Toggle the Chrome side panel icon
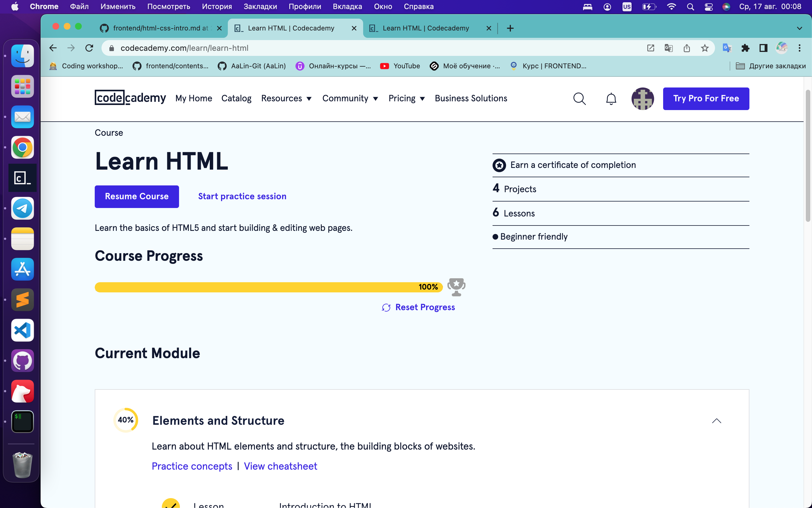 pyautogui.click(x=763, y=48)
